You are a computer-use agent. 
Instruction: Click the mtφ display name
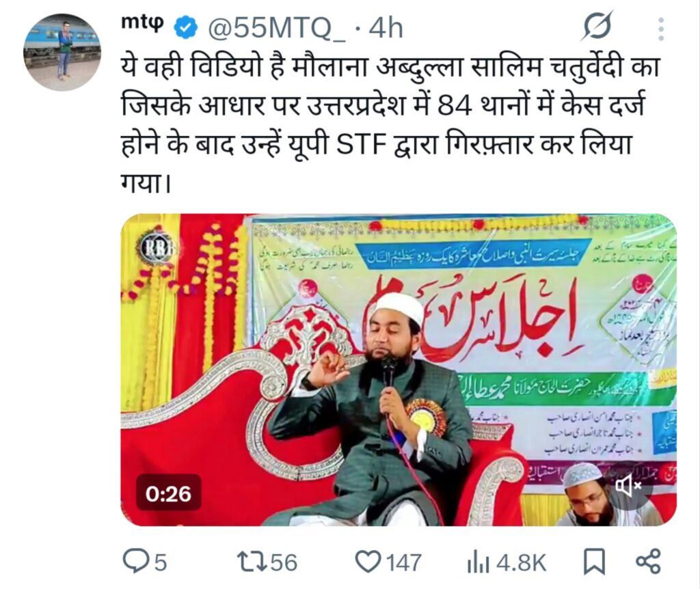pos(143,24)
